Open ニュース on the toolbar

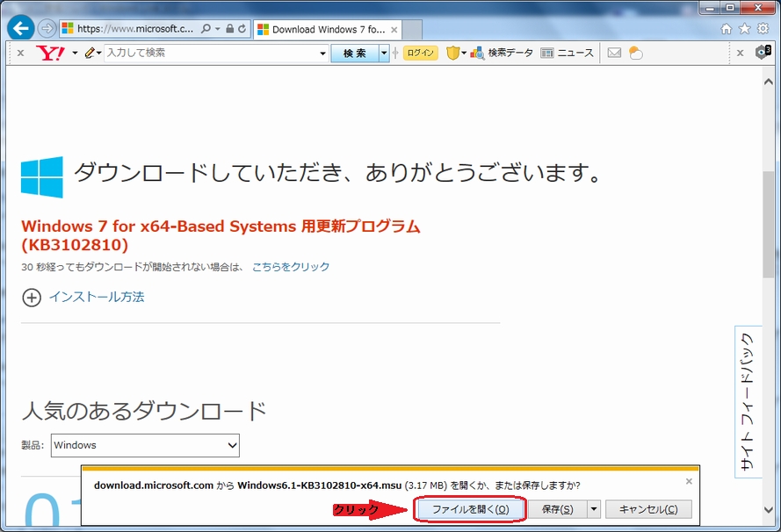(x=567, y=53)
